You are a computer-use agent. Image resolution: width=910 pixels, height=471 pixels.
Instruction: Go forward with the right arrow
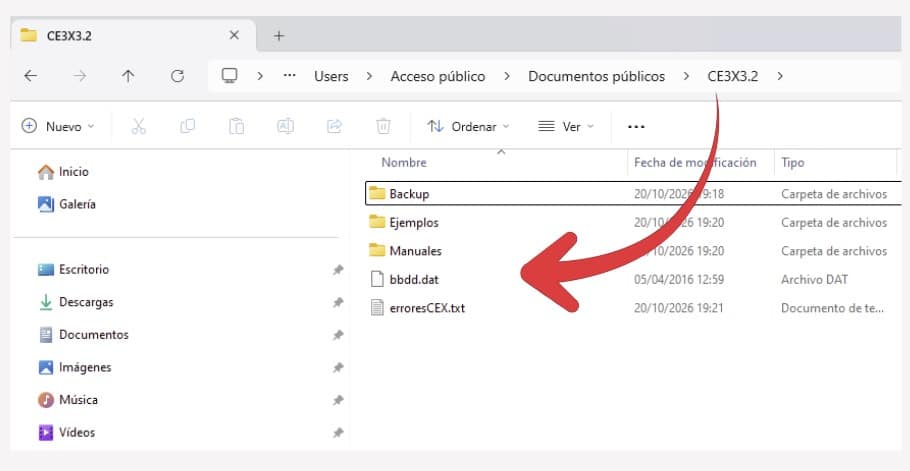coord(80,75)
